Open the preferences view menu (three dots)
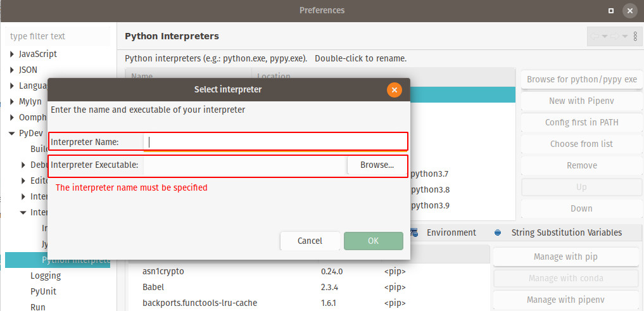The width and height of the screenshot is (644, 311). (635, 37)
